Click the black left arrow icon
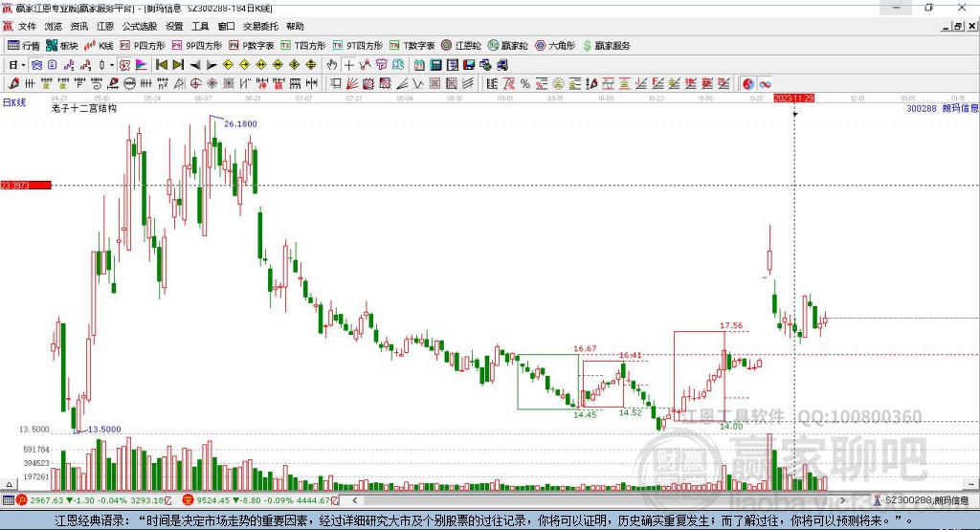 coord(195,65)
